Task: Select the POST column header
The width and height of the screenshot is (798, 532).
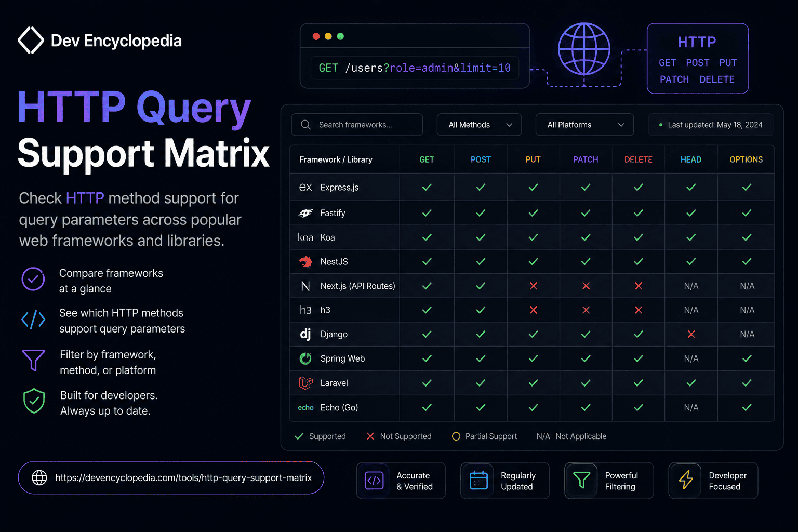Action: 481,159
